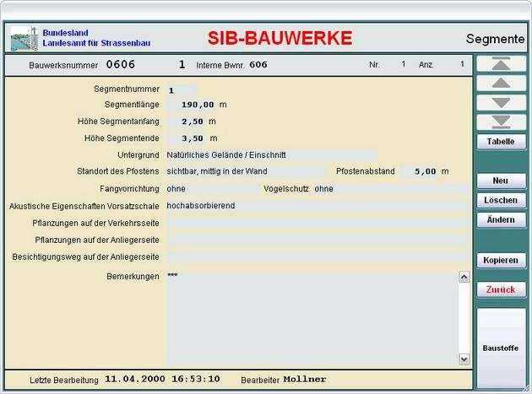
Task: Click Pflanzungen auf der Verkehrsseite field
Action: click(x=318, y=223)
